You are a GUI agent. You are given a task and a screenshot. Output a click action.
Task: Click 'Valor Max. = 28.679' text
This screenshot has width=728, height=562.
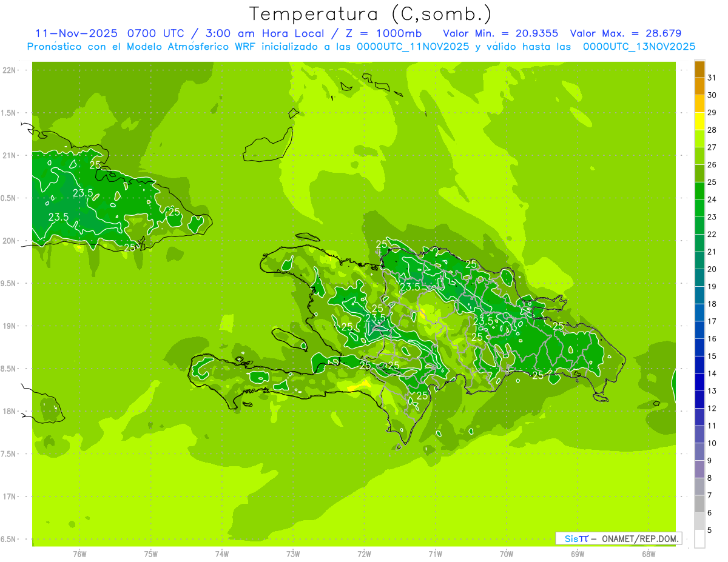tap(626, 33)
